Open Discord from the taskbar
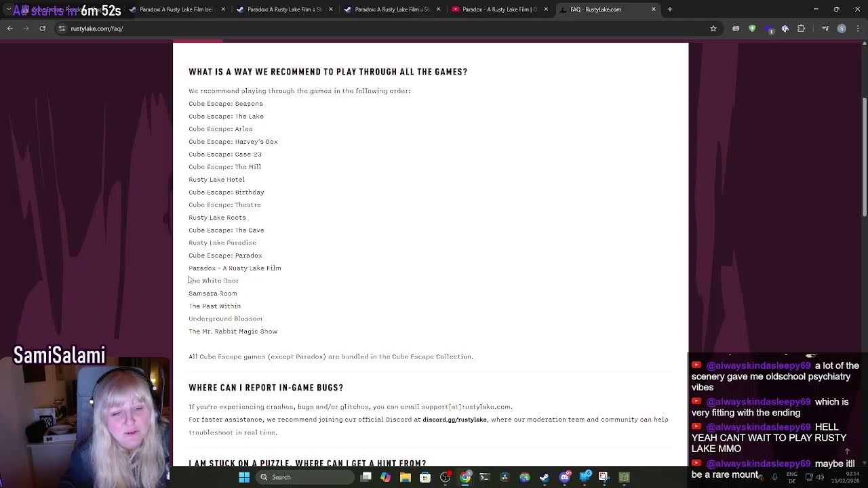868x488 pixels. 565,477
